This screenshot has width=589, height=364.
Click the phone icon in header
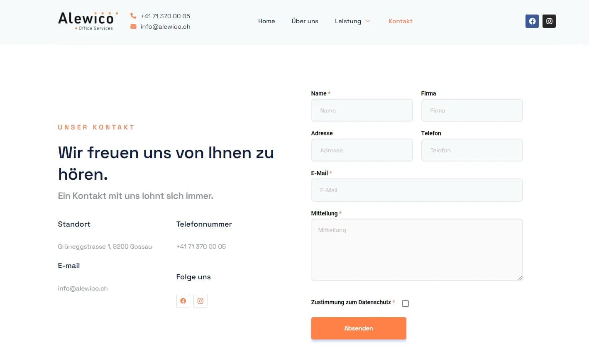click(x=133, y=16)
